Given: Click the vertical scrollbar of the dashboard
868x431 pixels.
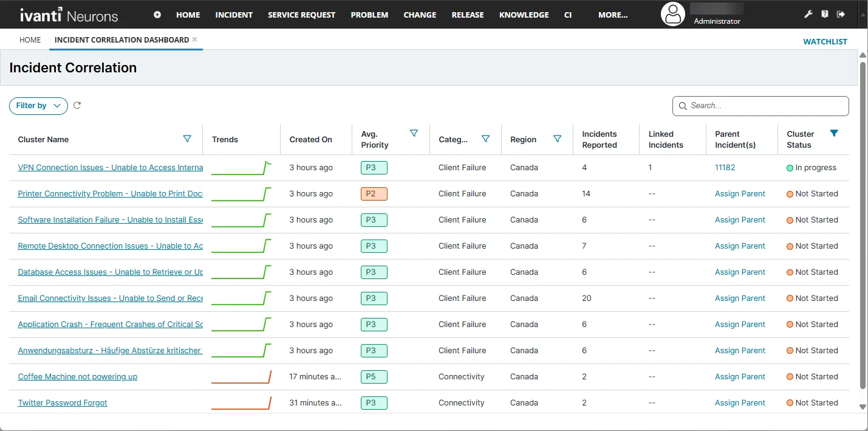Looking at the screenshot, I should point(863,225).
